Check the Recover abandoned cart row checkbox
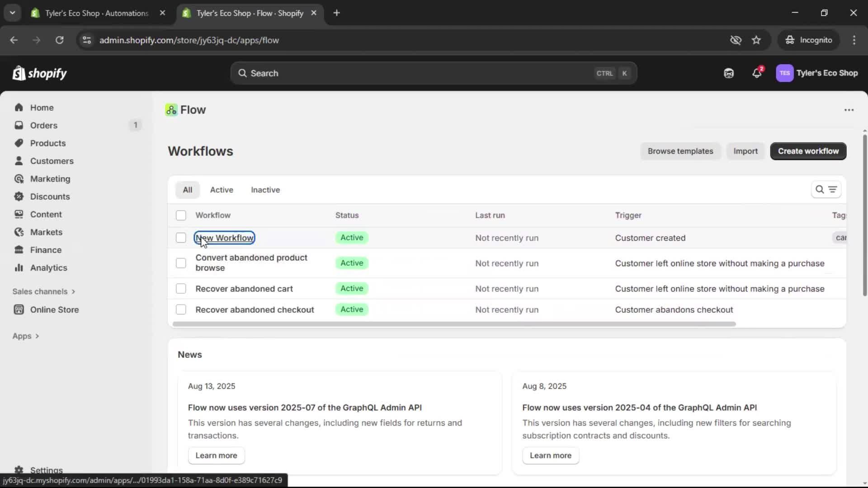 coord(181,288)
